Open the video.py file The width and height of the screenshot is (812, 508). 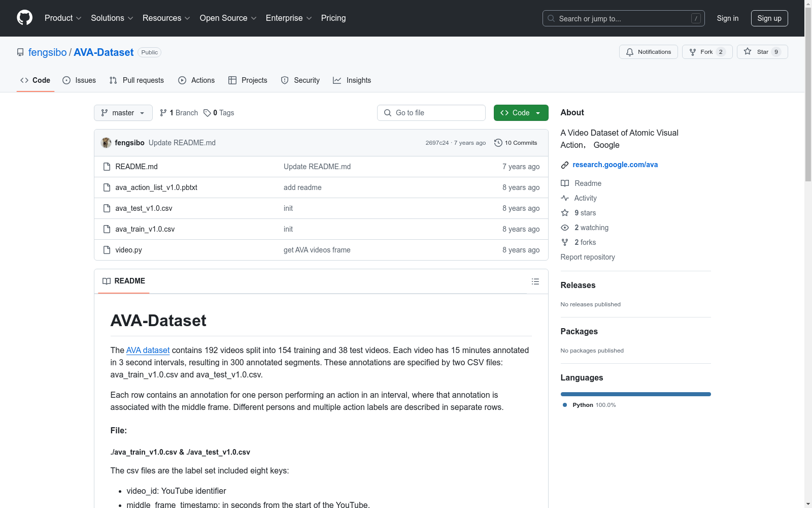(129, 250)
